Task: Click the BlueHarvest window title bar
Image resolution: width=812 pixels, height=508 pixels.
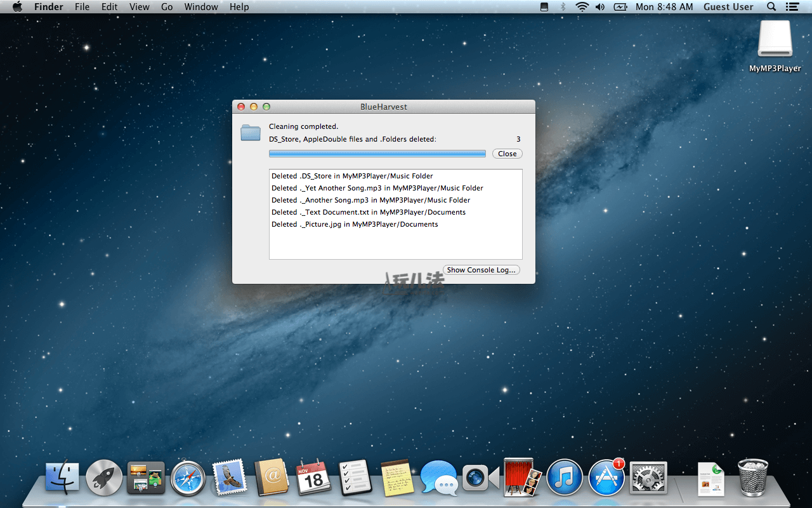Action: click(x=384, y=107)
